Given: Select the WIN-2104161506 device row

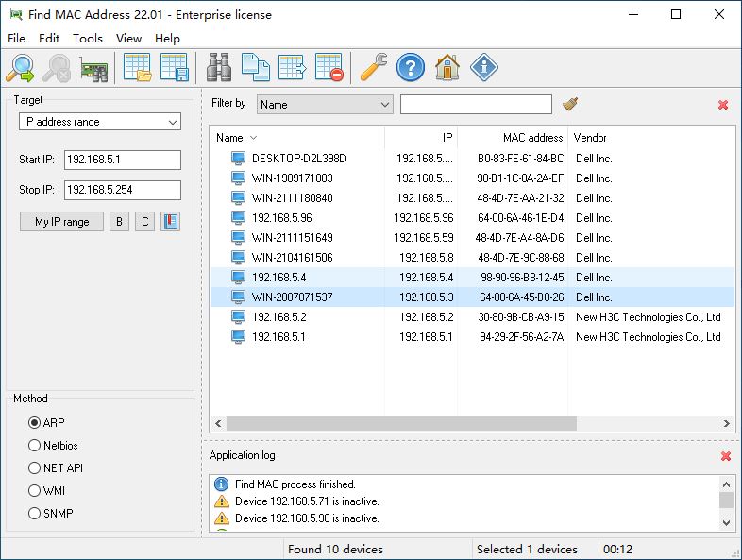Looking at the screenshot, I should [472, 258].
